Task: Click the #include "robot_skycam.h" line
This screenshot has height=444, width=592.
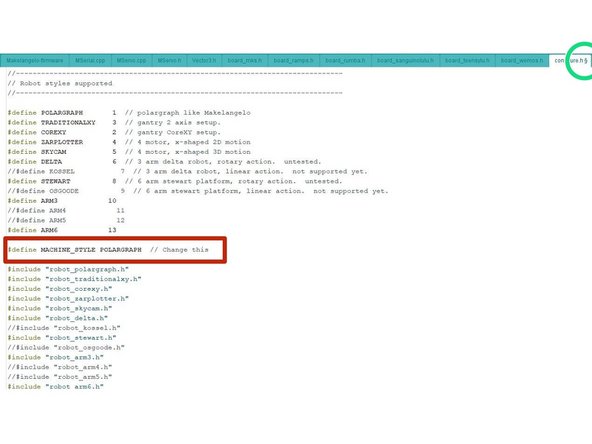Action: click(x=60, y=308)
